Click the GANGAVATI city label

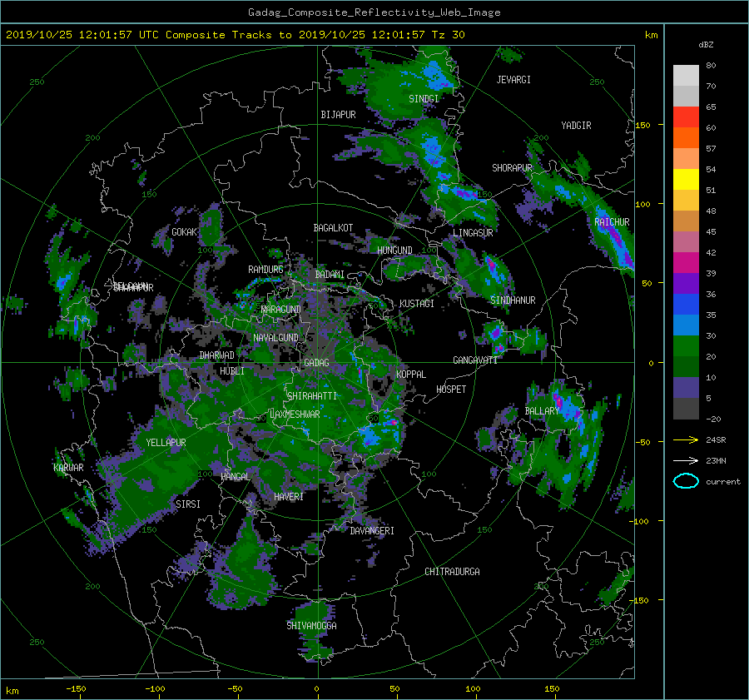pos(475,360)
